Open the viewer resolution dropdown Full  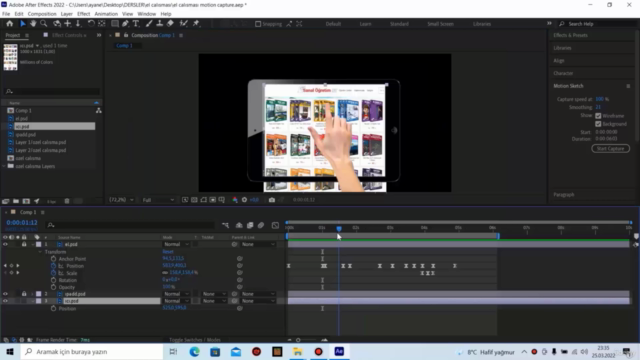(x=158, y=200)
